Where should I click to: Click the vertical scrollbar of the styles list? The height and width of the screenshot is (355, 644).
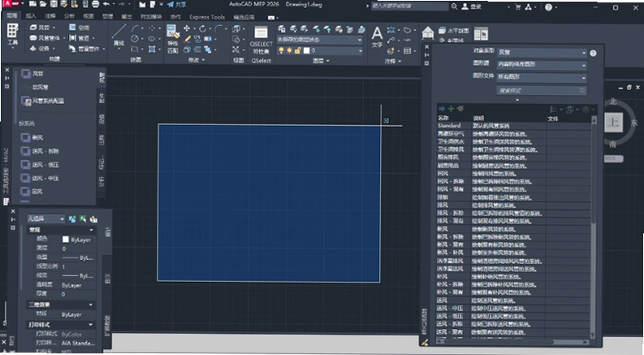[x=593, y=227]
